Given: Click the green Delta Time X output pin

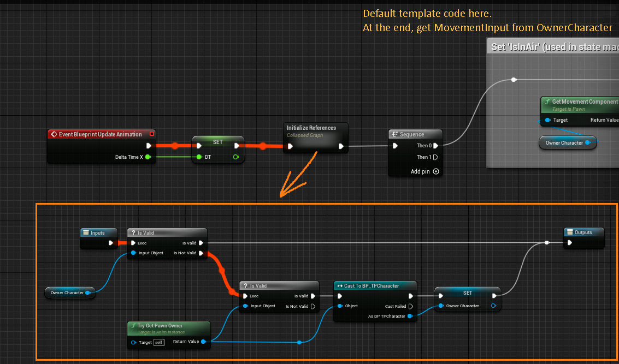Looking at the screenshot, I should coord(148,157).
